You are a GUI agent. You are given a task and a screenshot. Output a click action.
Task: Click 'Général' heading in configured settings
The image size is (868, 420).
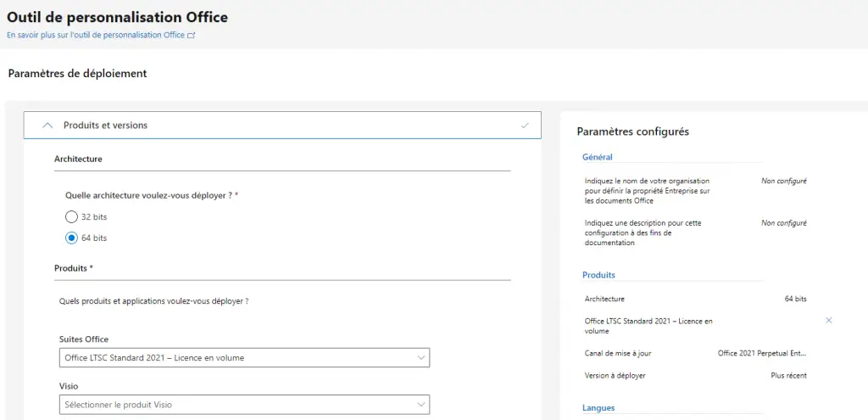598,157
